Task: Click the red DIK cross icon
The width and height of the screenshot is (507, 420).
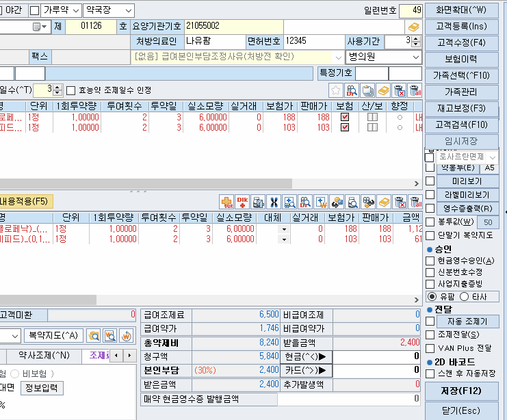Action: 242,202
